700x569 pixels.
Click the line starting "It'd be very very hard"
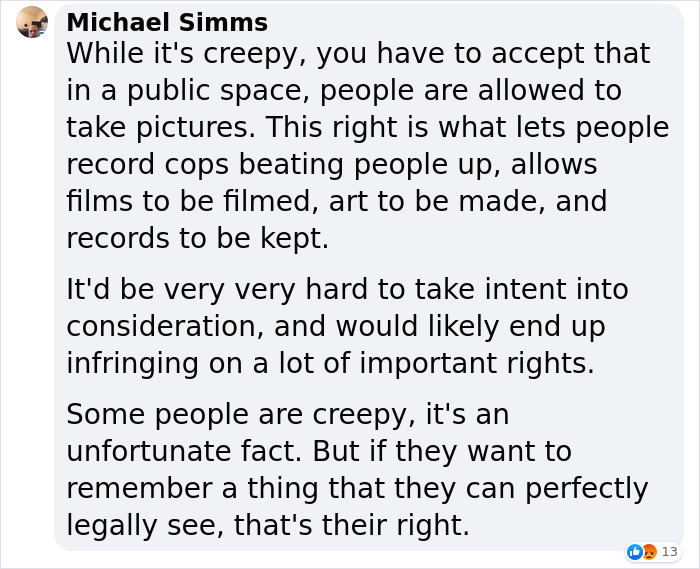tap(347, 290)
